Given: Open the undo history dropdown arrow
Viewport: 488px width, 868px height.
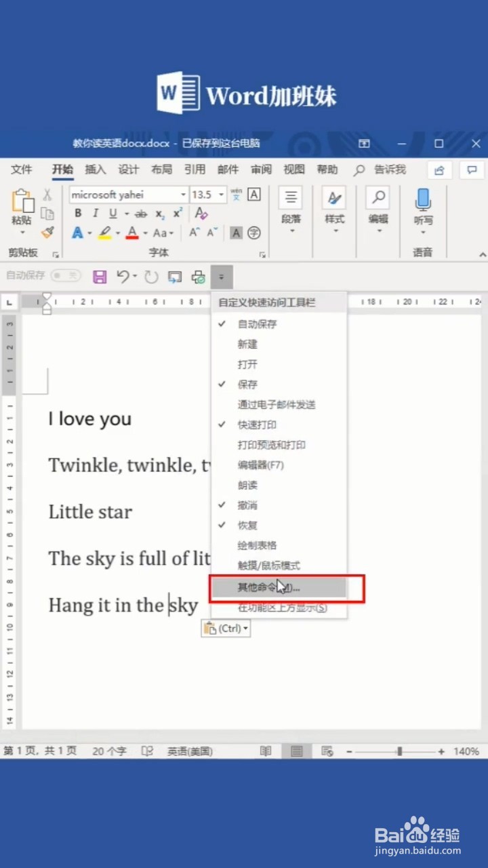Looking at the screenshot, I should pyautogui.click(x=135, y=277).
